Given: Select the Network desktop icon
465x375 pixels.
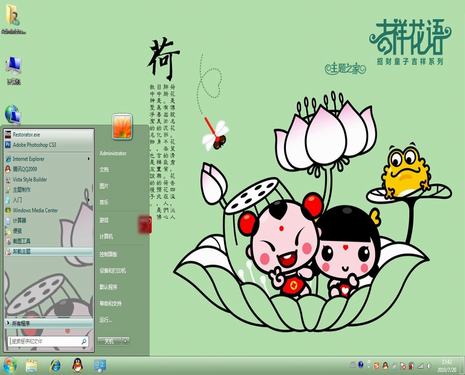Looking at the screenshot, I should [13, 114].
